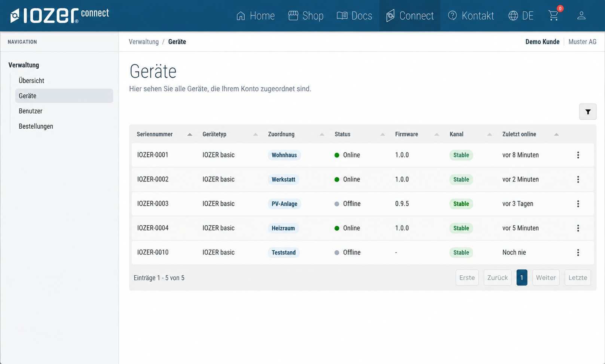Click firmware value 0.9.5
The image size is (605, 364).
click(402, 204)
